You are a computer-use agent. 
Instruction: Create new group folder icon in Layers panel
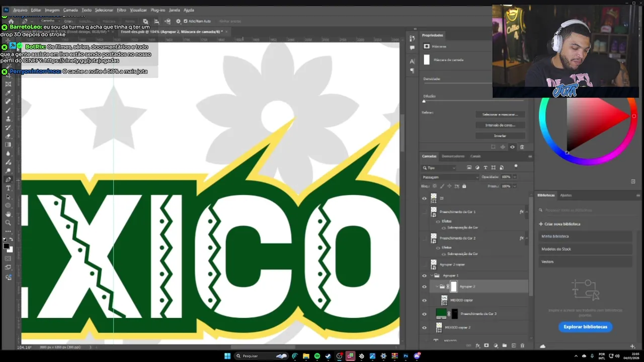(x=505, y=345)
